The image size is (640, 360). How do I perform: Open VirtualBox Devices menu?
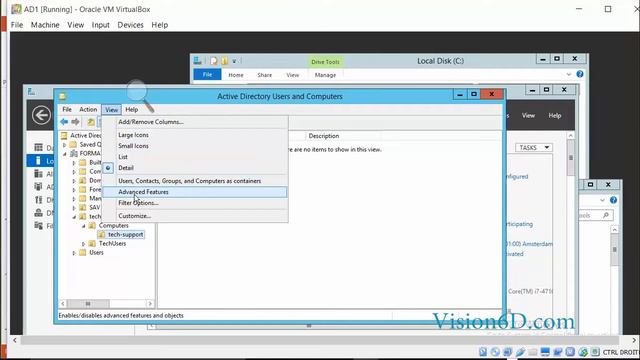click(130, 25)
